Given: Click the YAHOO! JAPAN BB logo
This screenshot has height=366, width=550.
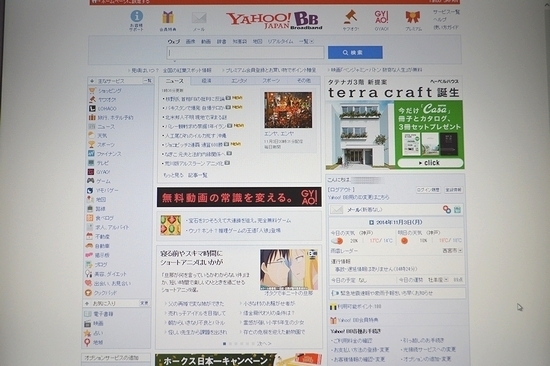Looking at the screenshot, I should pos(274,20).
